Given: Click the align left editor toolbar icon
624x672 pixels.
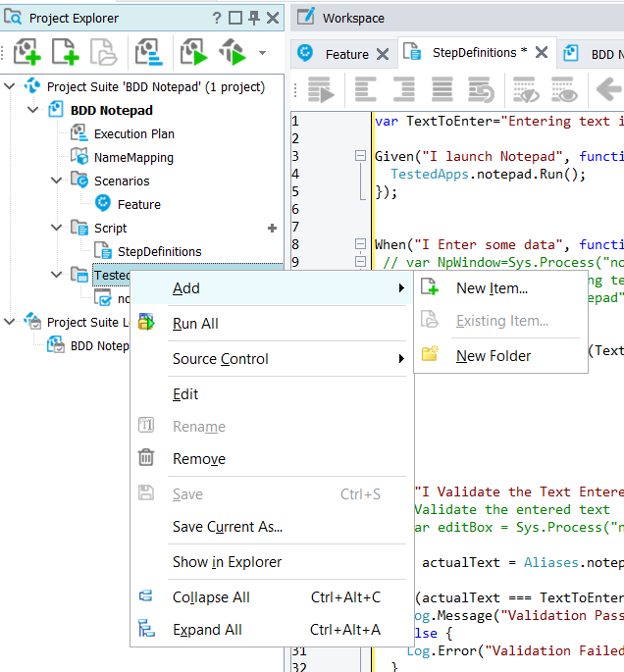Looking at the screenshot, I should pyautogui.click(x=366, y=89).
